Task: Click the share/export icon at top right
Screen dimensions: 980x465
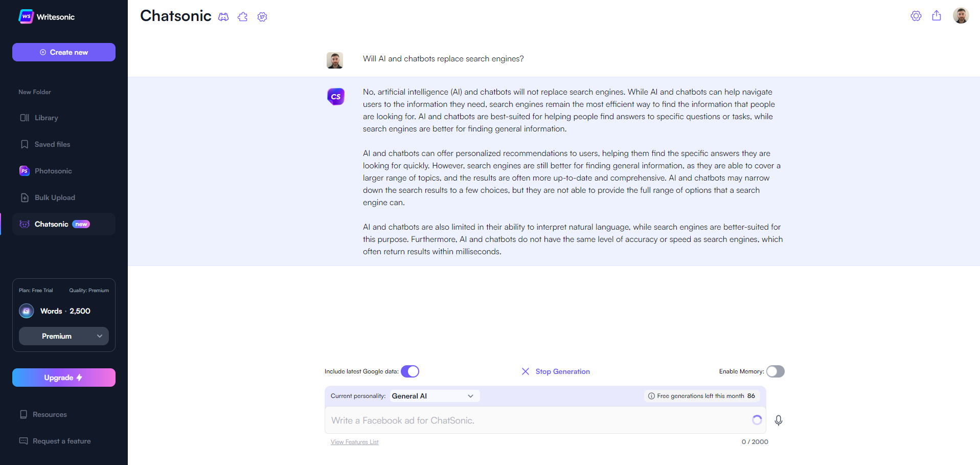Action: pyautogui.click(x=937, y=15)
